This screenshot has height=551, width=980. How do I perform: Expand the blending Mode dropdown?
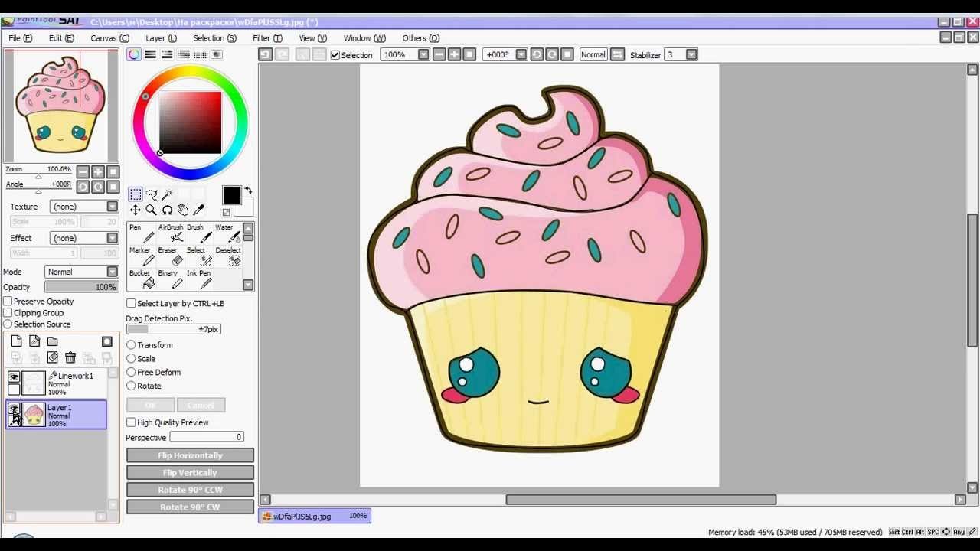(x=82, y=272)
